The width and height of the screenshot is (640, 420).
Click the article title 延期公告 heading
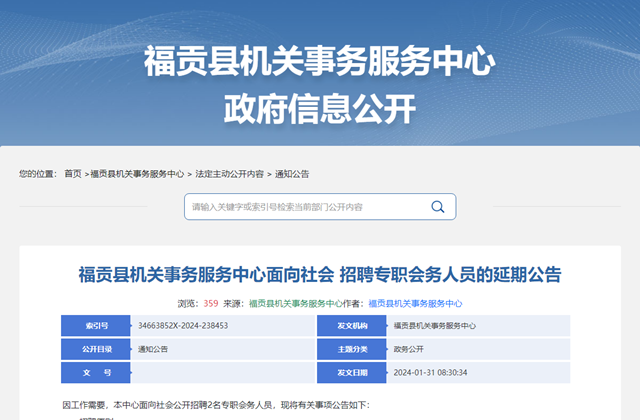click(x=320, y=274)
